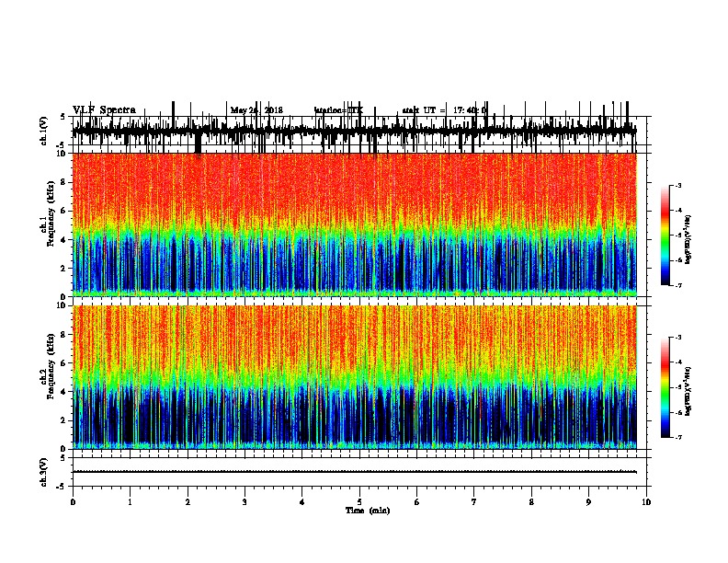Screen dimensions: 728x563
Task: Click the '-7' label on ch.2 colorbar
Action: (677, 437)
